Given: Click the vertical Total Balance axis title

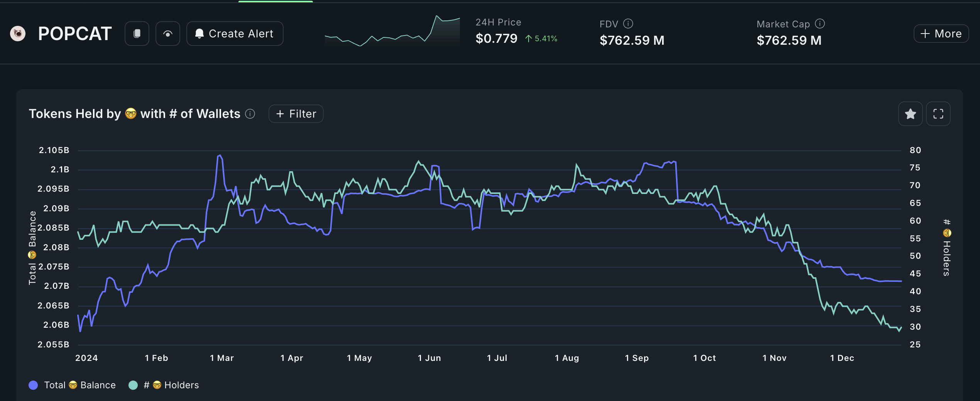Looking at the screenshot, I should click(32, 248).
